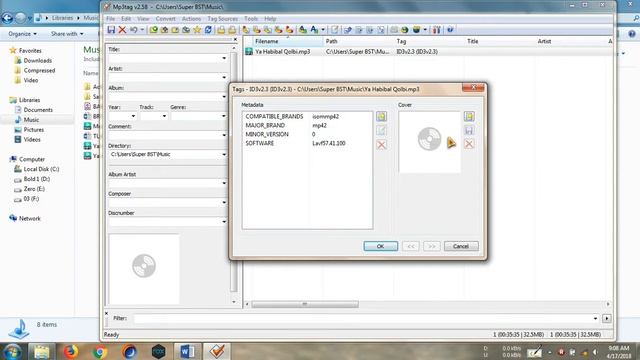640x360 pixels.
Task: Expand the Genre field dropdown
Action: click(224, 116)
